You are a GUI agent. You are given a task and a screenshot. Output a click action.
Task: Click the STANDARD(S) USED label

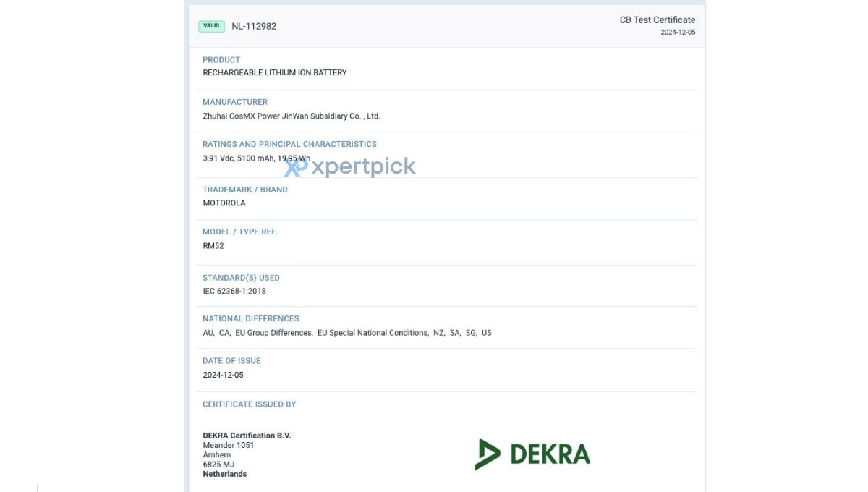(x=241, y=278)
